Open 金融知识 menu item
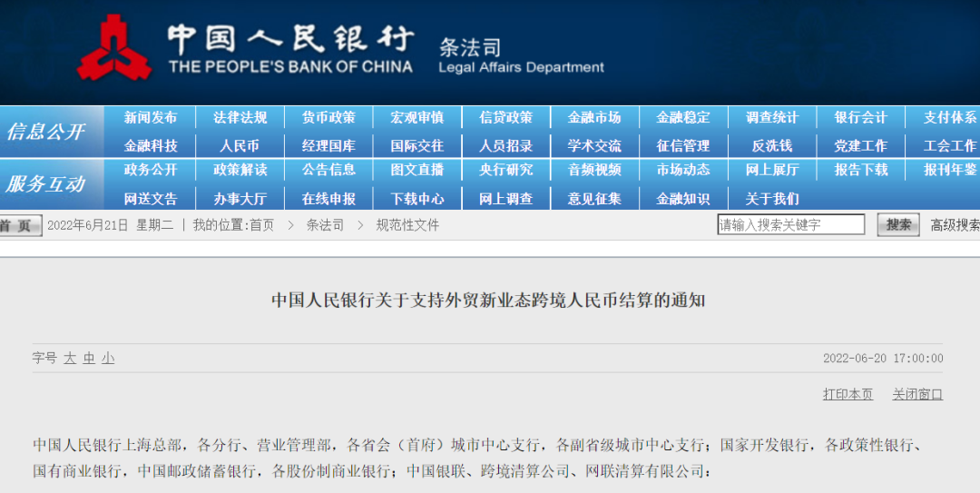 pos(683,199)
